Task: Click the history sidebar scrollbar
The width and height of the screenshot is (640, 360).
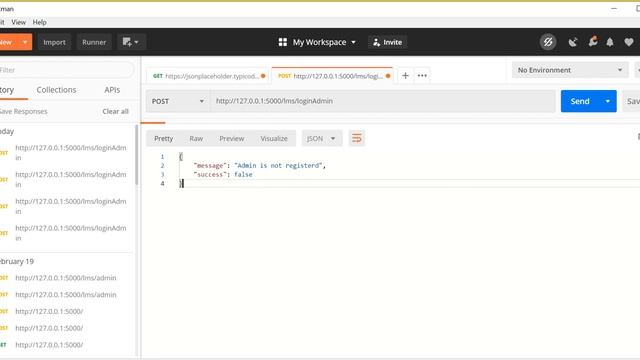Action: pos(136,155)
